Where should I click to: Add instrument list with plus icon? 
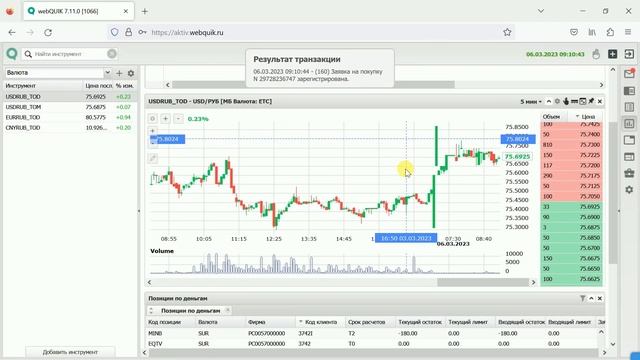[x=119, y=73]
